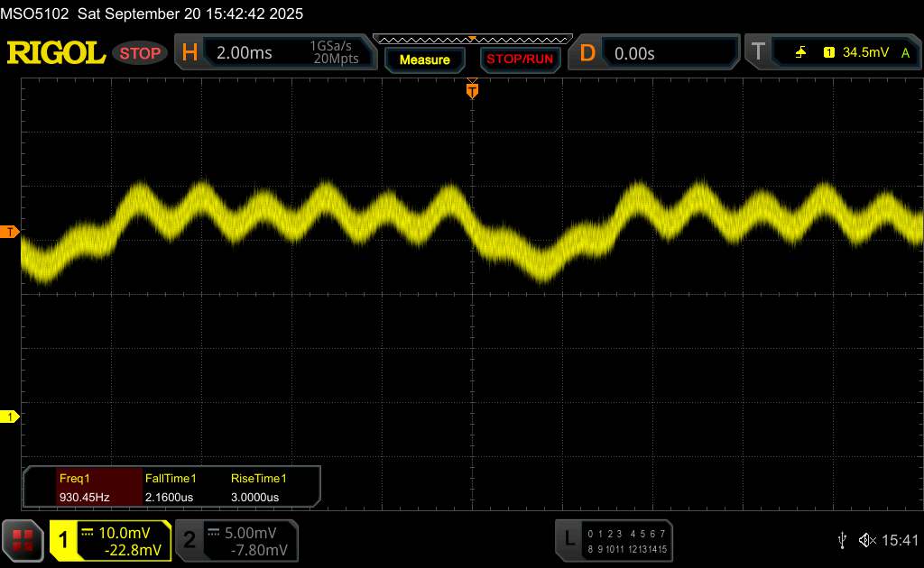Open the red grid function menu icon
This screenshot has width=924, height=568.
24,540
